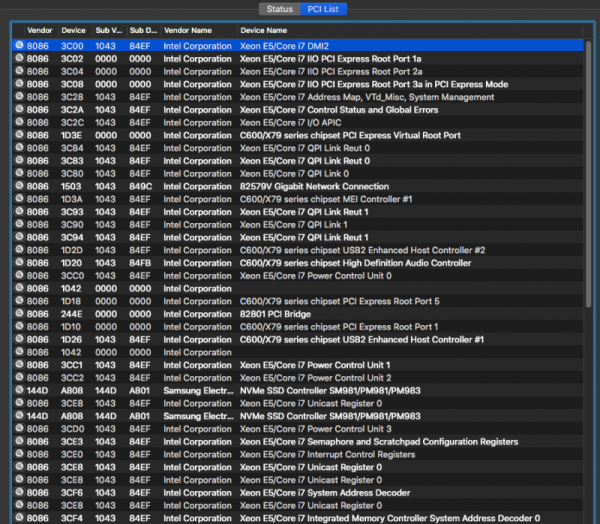
Task: Switch to the Status tab
Action: (279, 9)
